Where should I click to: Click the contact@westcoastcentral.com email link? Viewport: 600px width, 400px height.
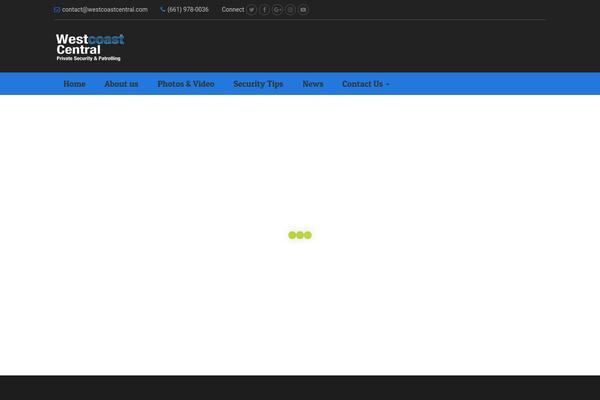tap(104, 10)
